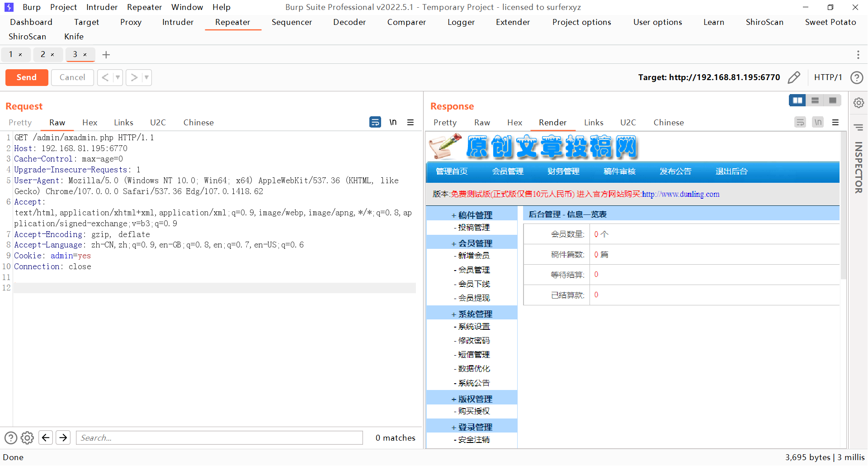
Task: Select top-bottom layout view
Action: pyautogui.click(x=815, y=100)
